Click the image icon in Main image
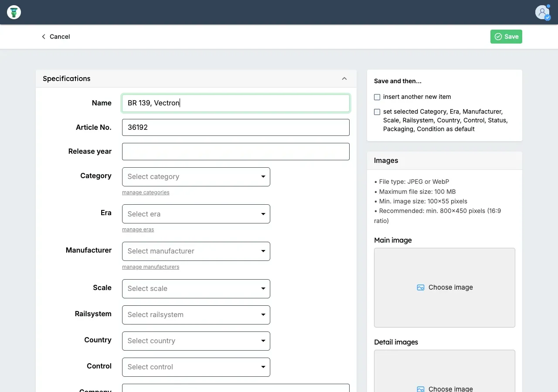The width and height of the screenshot is (558, 392). [421, 287]
